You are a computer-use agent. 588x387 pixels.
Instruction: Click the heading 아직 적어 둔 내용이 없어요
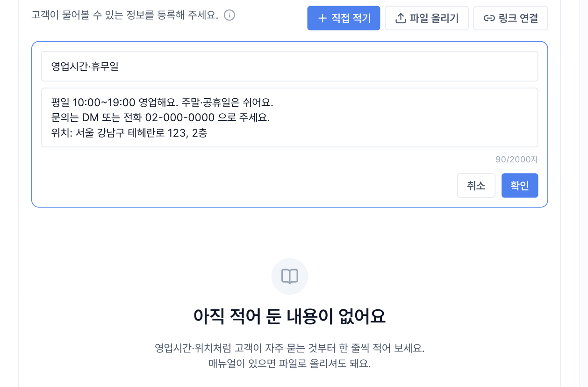pos(290,317)
